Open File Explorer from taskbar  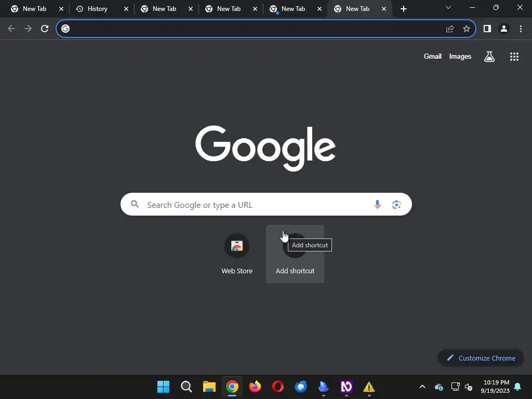(209, 387)
